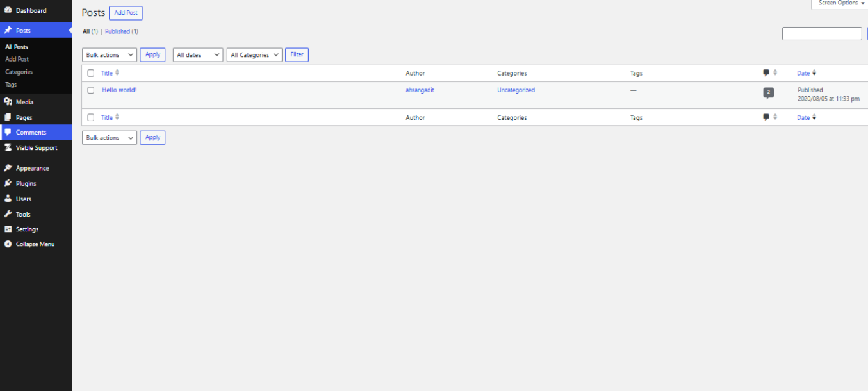Image resolution: width=868 pixels, height=391 pixels.
Task: Click the Add Post button beside heading
Action: pos(126,13)
